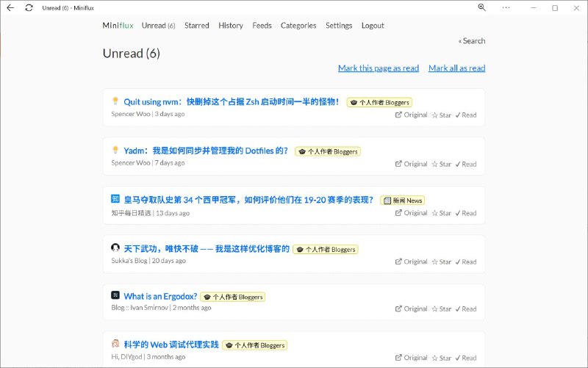Open Original link for 西甲冠军 article
588x368 pixels.
coord(411,213)
